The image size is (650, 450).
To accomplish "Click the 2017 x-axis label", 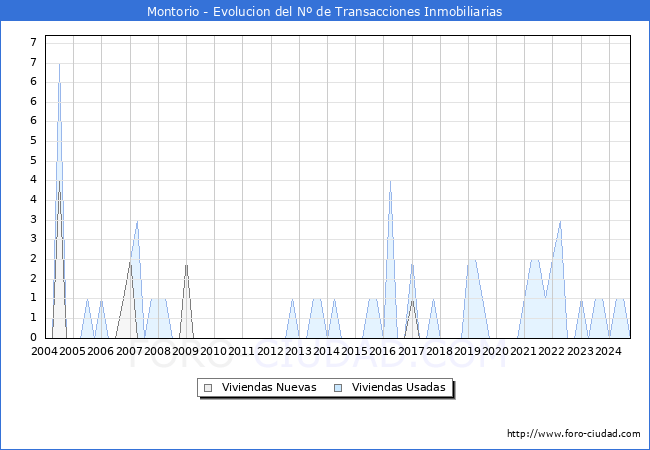I will pyautogui.click(x=411, y=351).
